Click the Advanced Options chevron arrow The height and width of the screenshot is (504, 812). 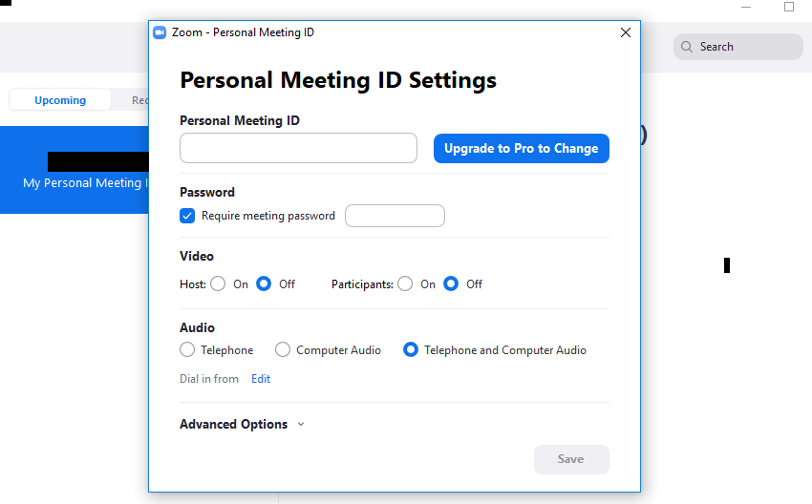(301, 425)
